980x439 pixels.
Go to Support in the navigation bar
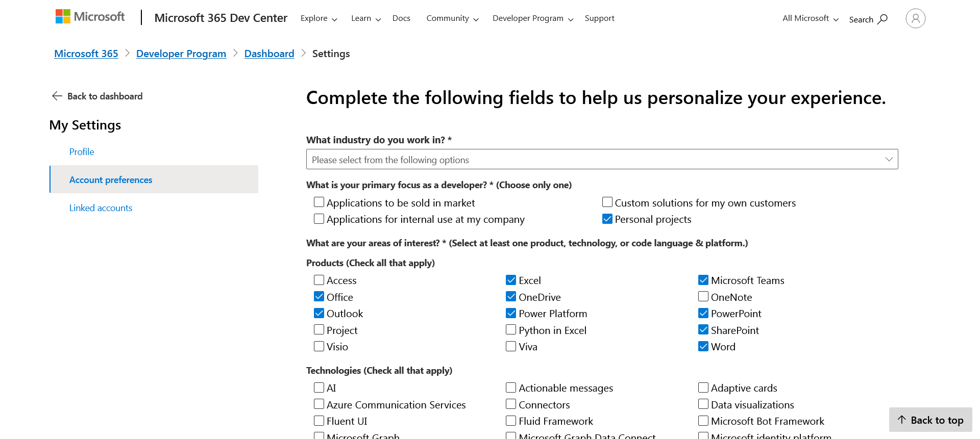click(x=599, y=18)
